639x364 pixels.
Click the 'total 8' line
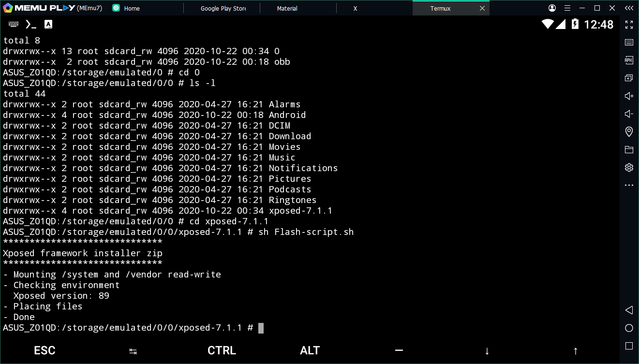21,41
